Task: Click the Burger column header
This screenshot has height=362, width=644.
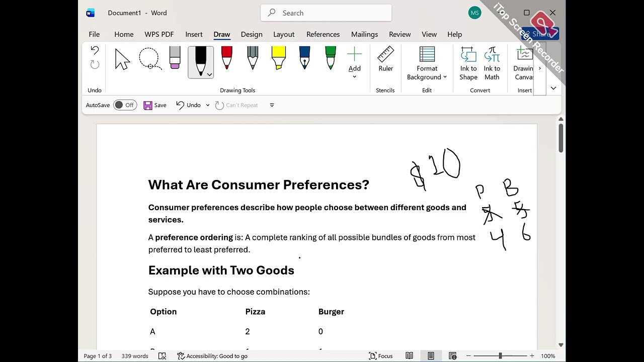Action: coord(331,312)
